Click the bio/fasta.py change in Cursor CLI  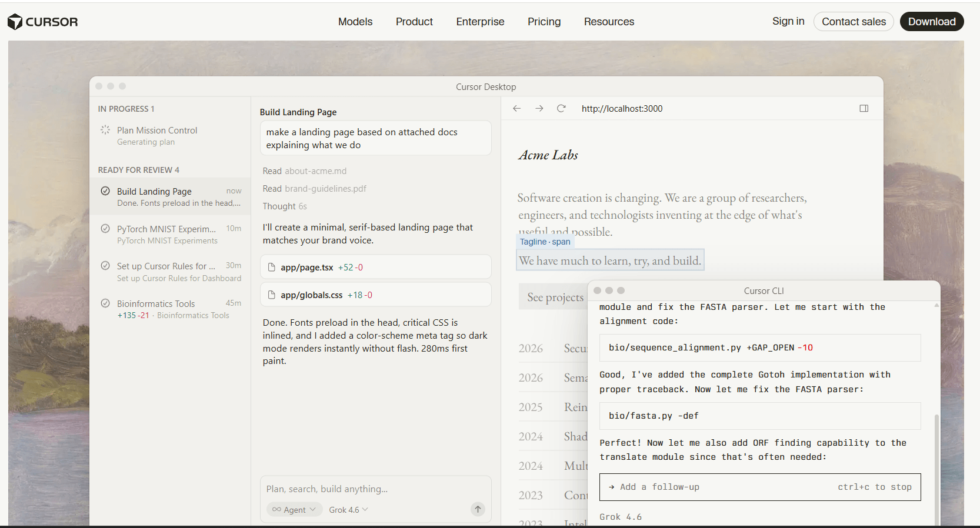pyautogui.click(x=760, y=416)
